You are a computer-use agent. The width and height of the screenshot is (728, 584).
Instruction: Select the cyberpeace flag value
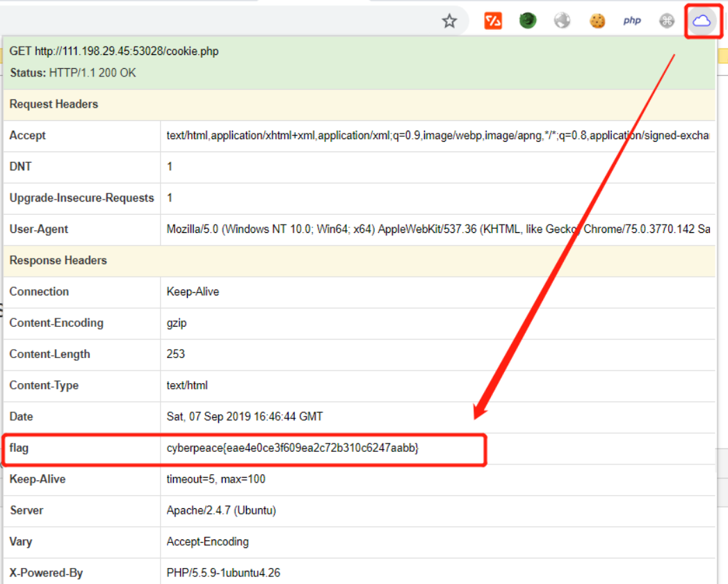coord(293,448)
